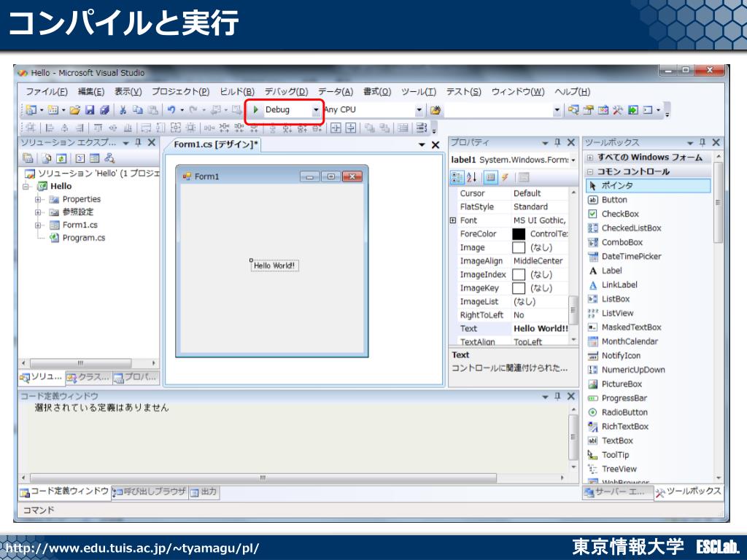Switch to the クラス view tab
The height and width of the screenshot is (560, 747).
click(88, 378)
